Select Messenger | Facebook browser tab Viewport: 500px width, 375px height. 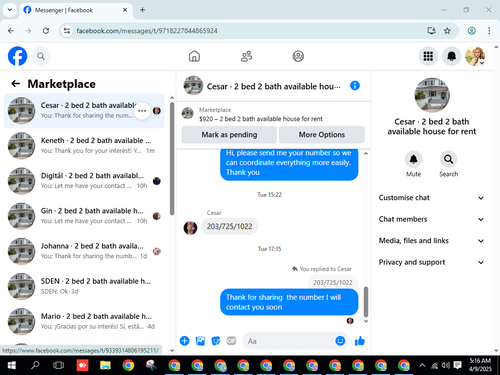76,10
